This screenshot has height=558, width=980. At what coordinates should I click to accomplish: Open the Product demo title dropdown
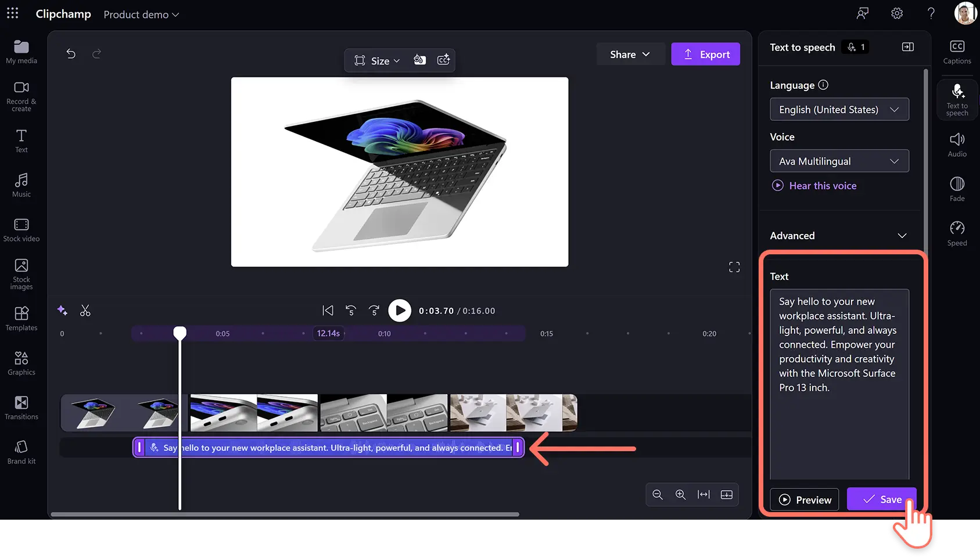coord(141,15)
